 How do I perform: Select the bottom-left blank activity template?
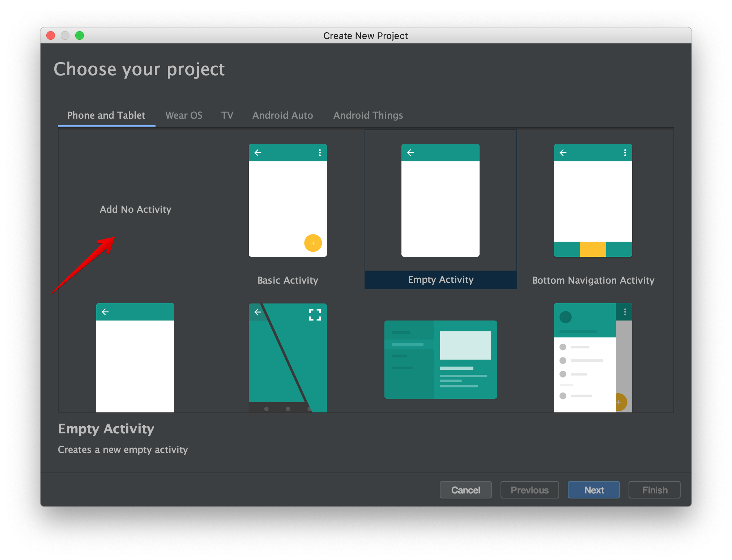135,357
